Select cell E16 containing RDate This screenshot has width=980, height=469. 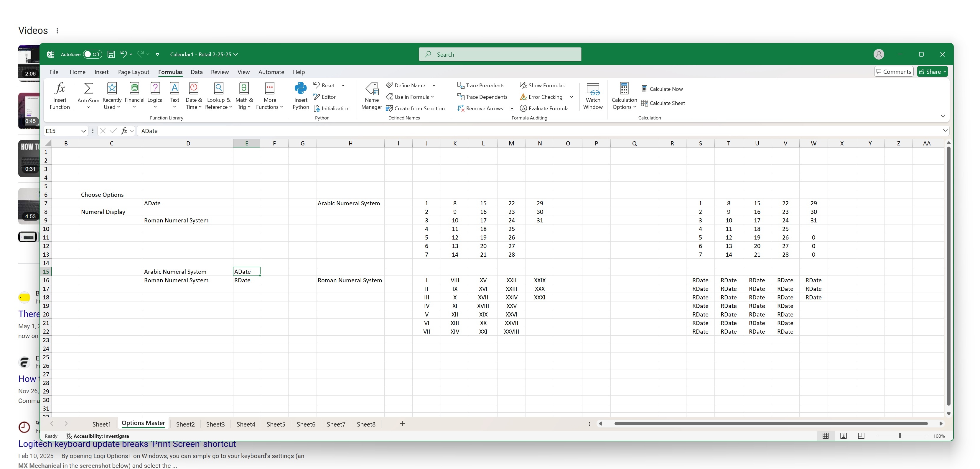click(x=246, y=280)
